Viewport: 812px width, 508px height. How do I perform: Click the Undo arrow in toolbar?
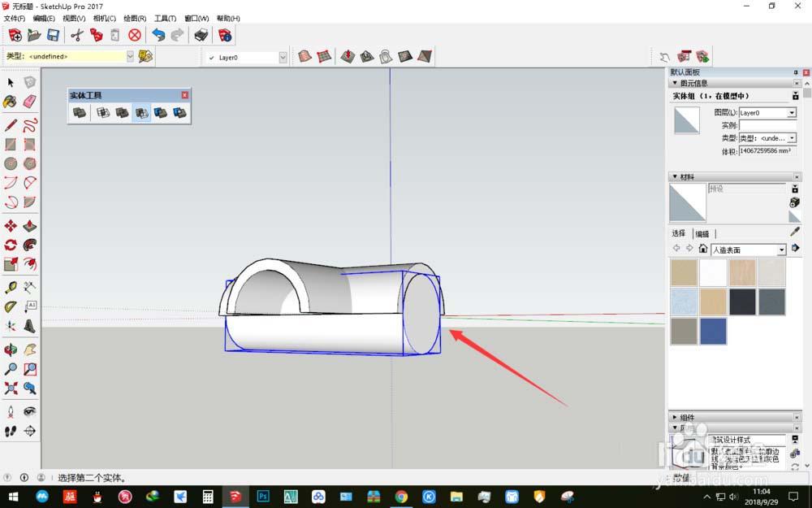[158, 35]
